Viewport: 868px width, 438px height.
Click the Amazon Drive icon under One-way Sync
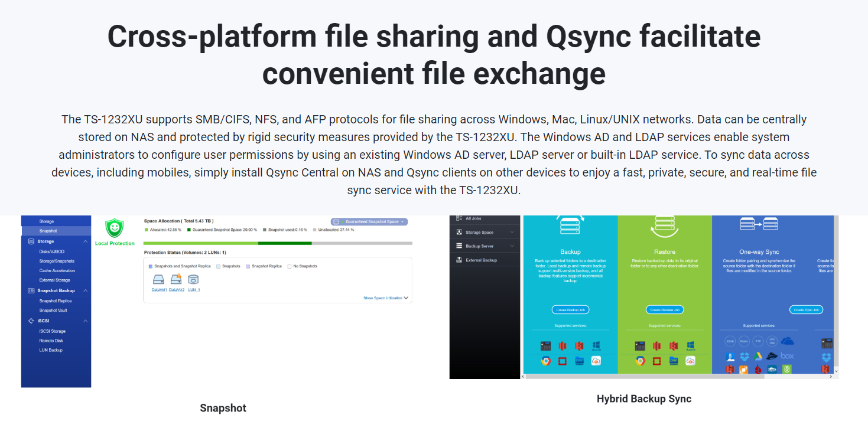[730, 356]
